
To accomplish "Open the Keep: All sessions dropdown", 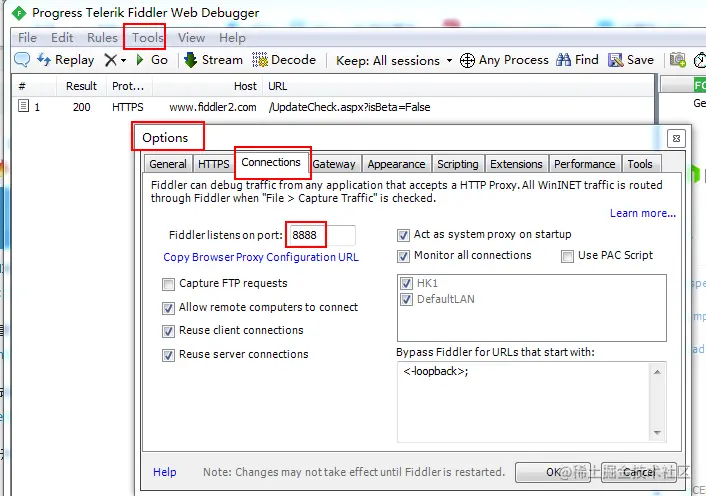I will tap(394, 60).
